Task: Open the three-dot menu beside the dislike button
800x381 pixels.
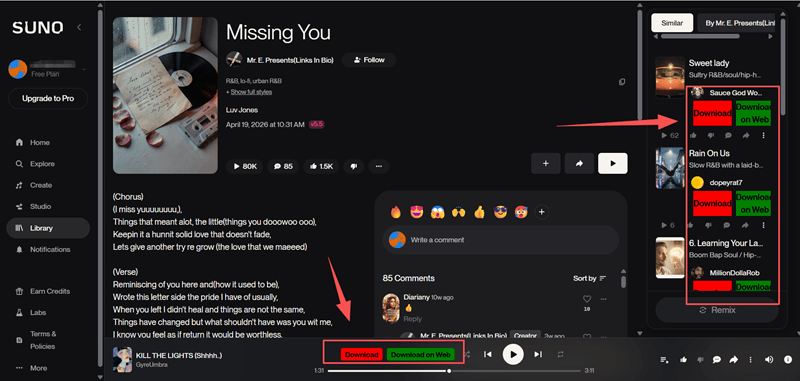Action: pos(379,166)
